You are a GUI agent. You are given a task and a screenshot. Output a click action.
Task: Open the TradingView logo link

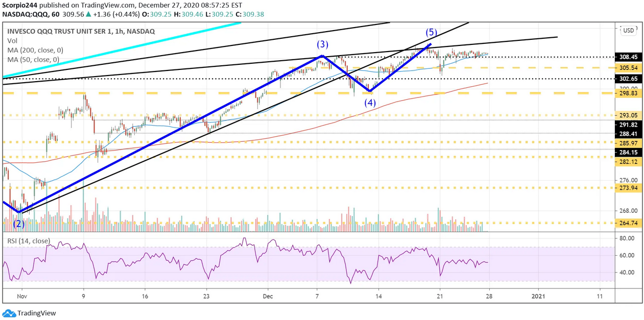click(29, 313)
